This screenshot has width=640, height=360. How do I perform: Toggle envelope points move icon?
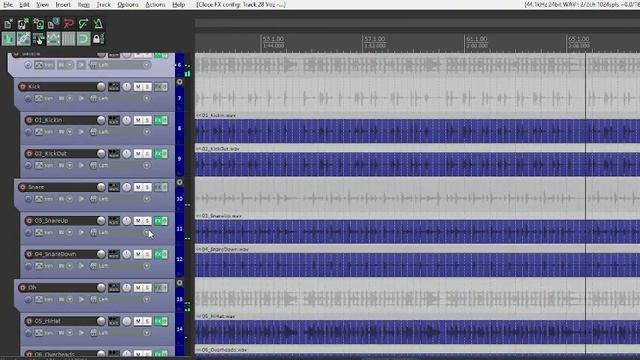point(53,39)
